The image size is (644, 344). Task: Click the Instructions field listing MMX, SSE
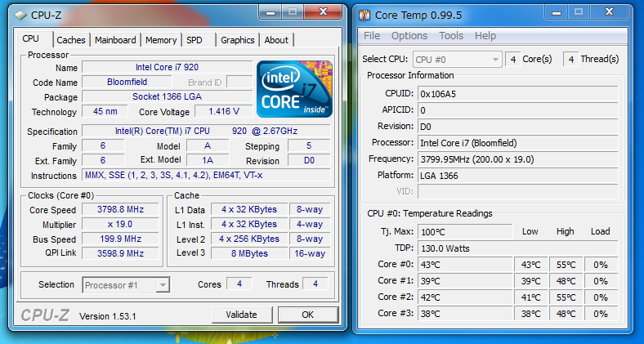click(x=206, y=176)
